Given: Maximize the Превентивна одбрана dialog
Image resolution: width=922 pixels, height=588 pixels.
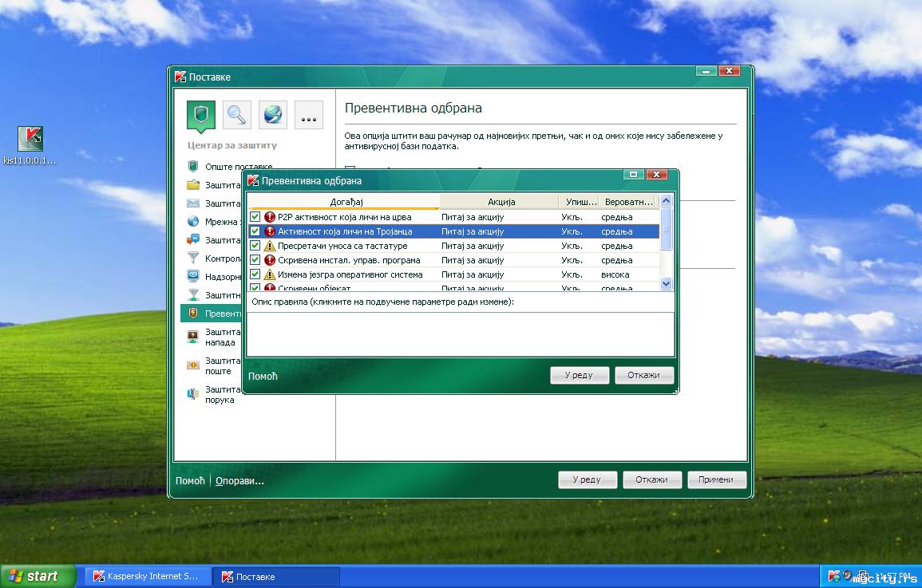Looking at the screenshot, I should 633,175.
